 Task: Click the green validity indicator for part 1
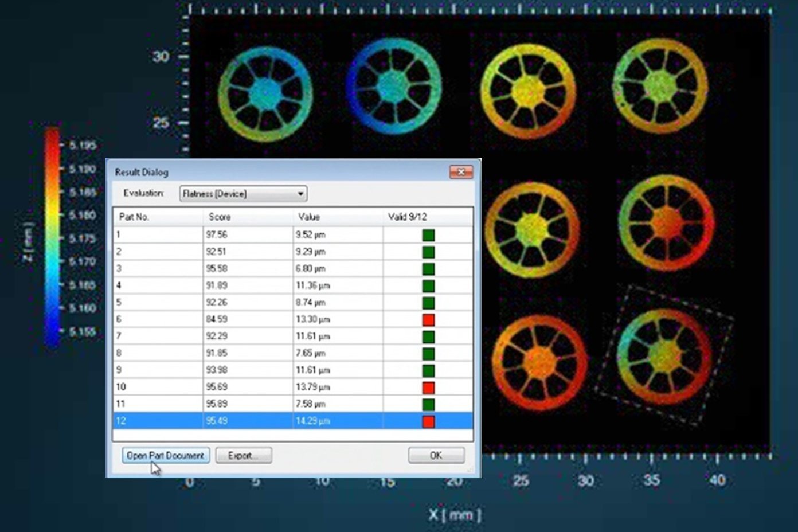[x=429, y=234]
